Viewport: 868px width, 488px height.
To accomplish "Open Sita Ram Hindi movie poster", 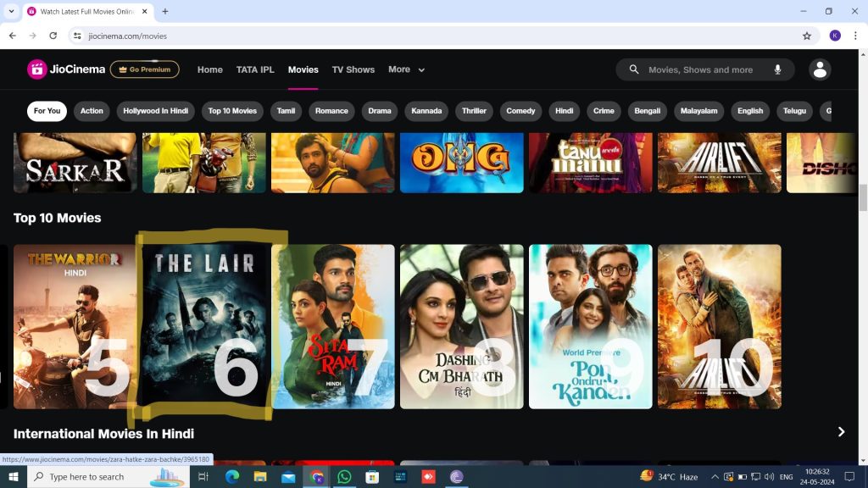I will (332, 326).
